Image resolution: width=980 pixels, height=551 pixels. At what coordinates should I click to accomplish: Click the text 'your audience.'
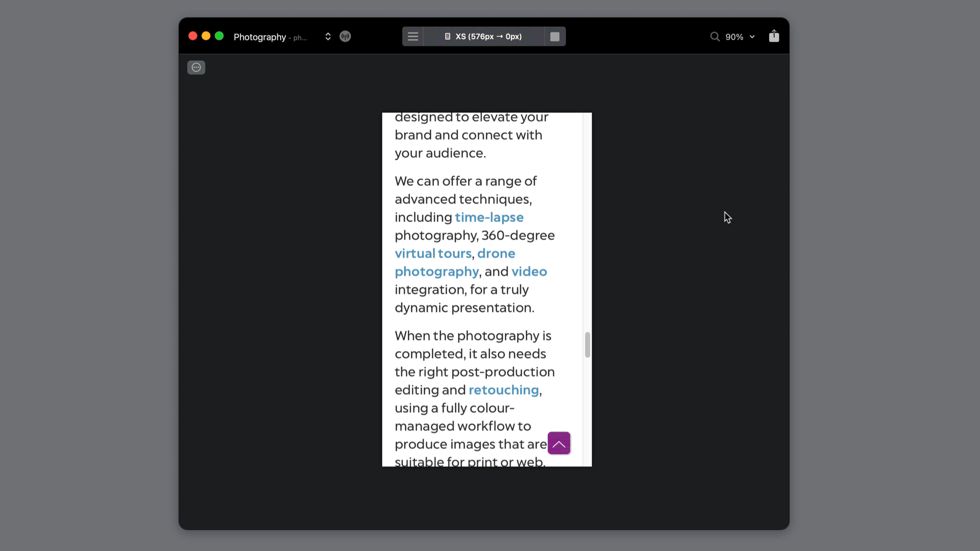[x=440, y=153]
